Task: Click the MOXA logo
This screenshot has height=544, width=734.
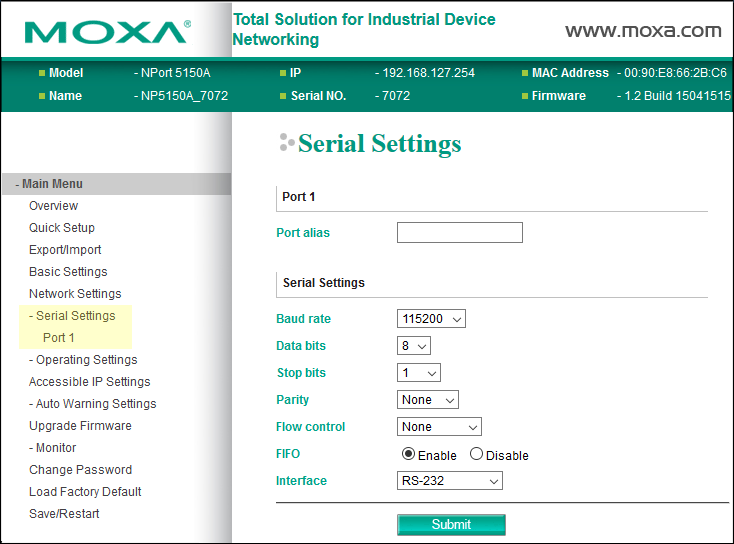Action: tap(106, 31)
